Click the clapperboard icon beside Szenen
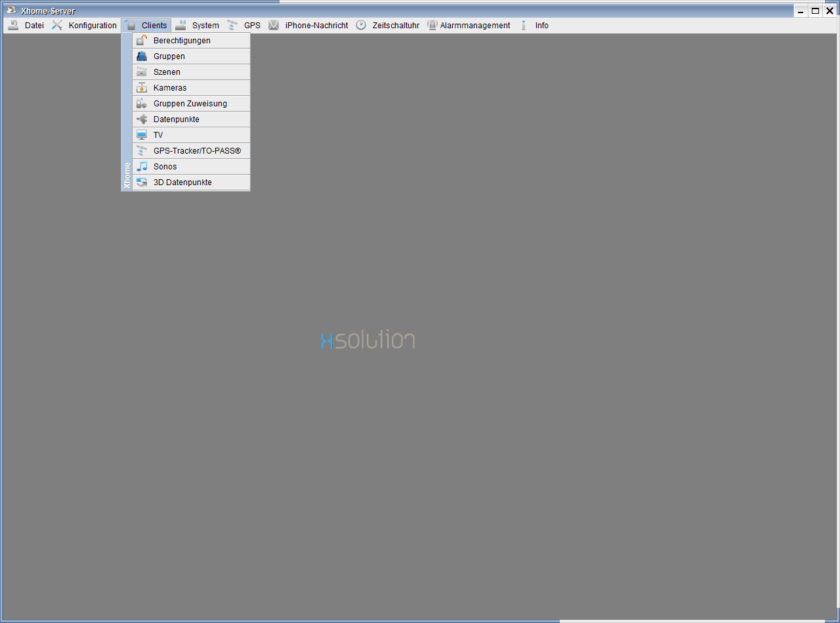The height and width of the screenshot is (623, 840). tap(141, 72)
